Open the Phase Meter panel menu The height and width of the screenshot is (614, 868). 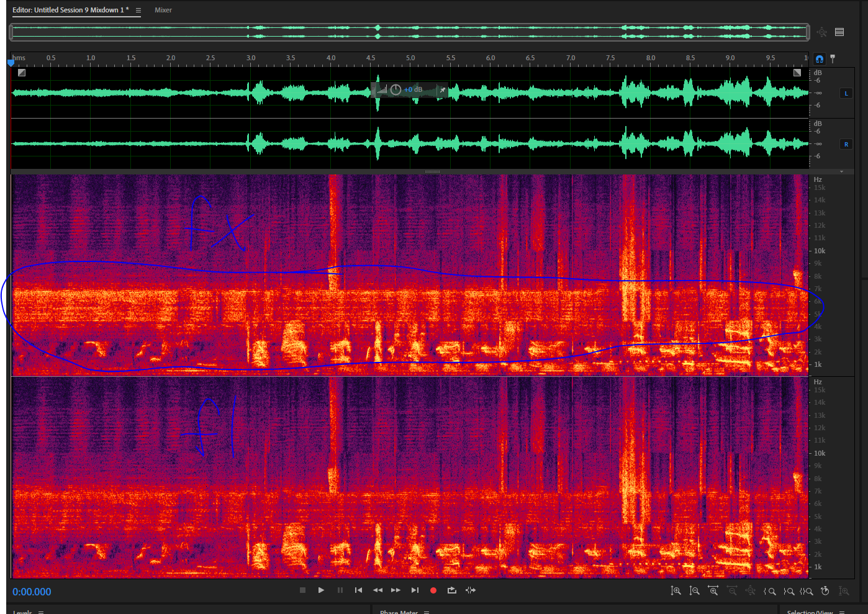point(427,612)
